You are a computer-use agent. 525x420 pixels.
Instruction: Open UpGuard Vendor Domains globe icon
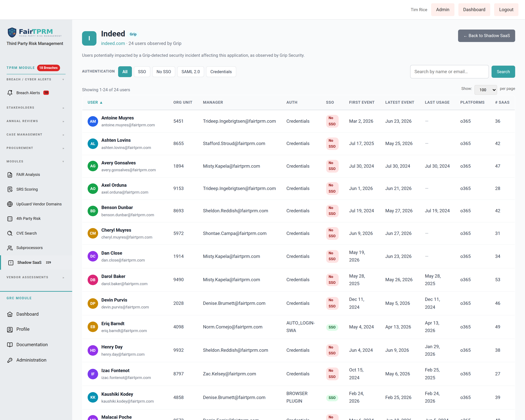click(10, 204)
